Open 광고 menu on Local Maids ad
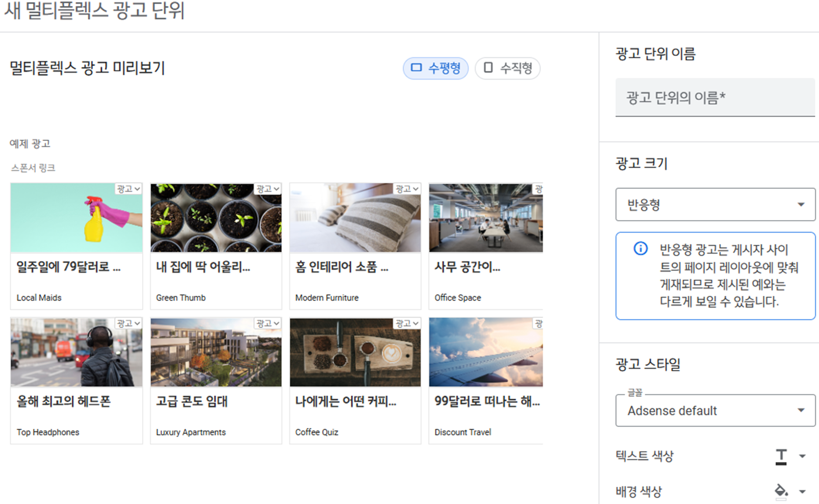The image size is (819, 504). (x=129, y=189)
